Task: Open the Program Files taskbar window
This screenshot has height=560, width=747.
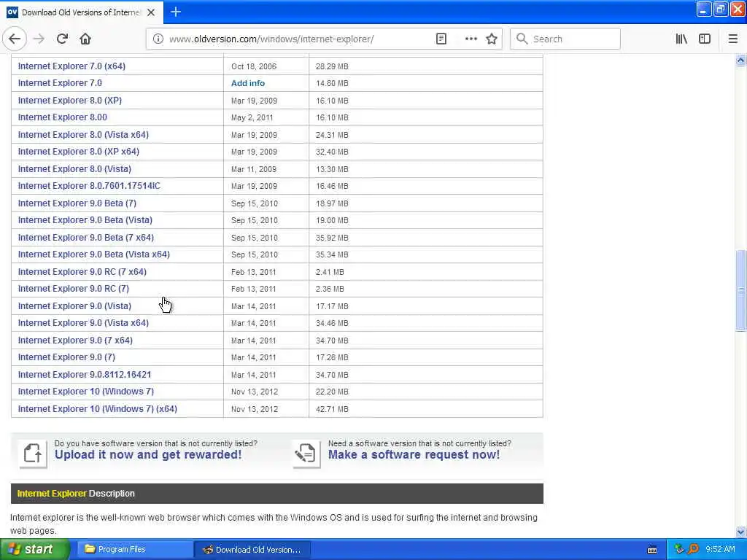Action: click(133, 550)
